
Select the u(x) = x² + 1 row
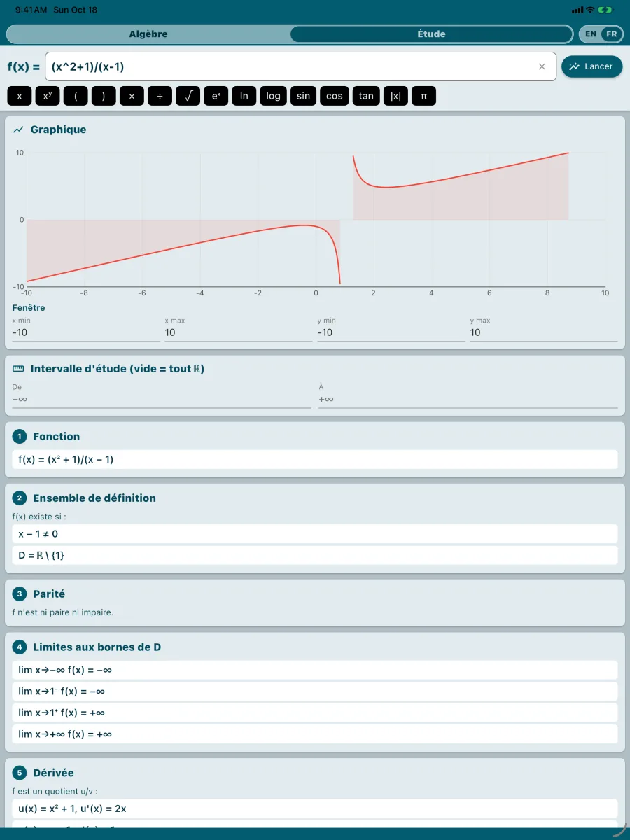pyautogui.click(x=315, y=808)
